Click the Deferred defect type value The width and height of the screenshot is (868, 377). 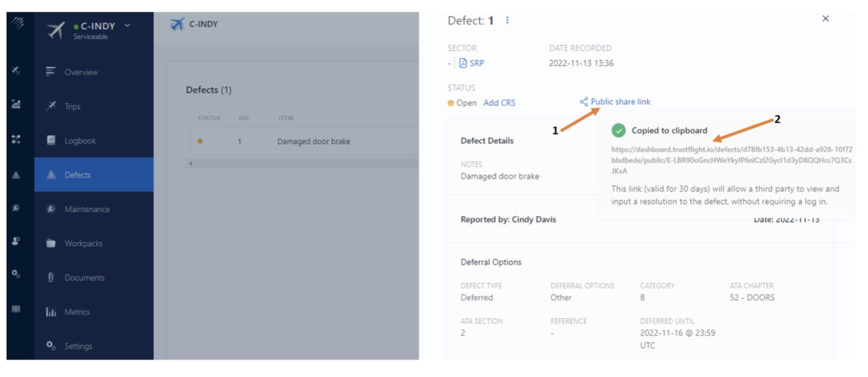[x=477, y=297]
